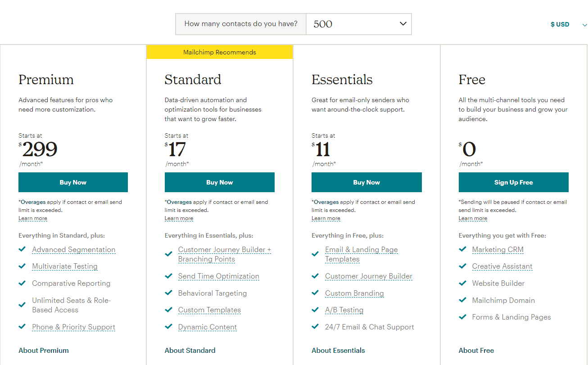Screen dimensions: 588x365
Task: Click the About Standard link
Action: point(190,350)
